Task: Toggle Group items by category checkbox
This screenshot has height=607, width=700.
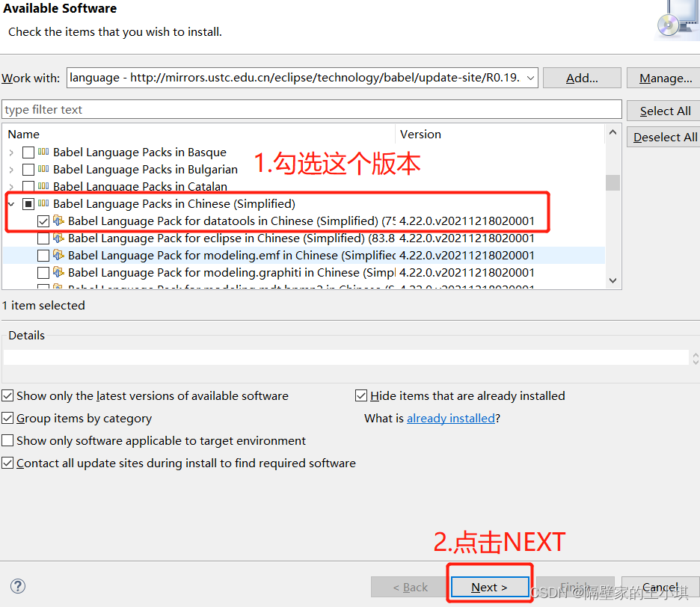Action: pyautogui.click(x=7, y=418)
